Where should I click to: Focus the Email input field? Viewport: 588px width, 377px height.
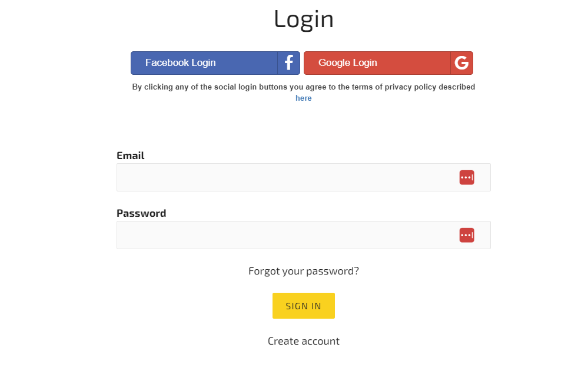283,177
